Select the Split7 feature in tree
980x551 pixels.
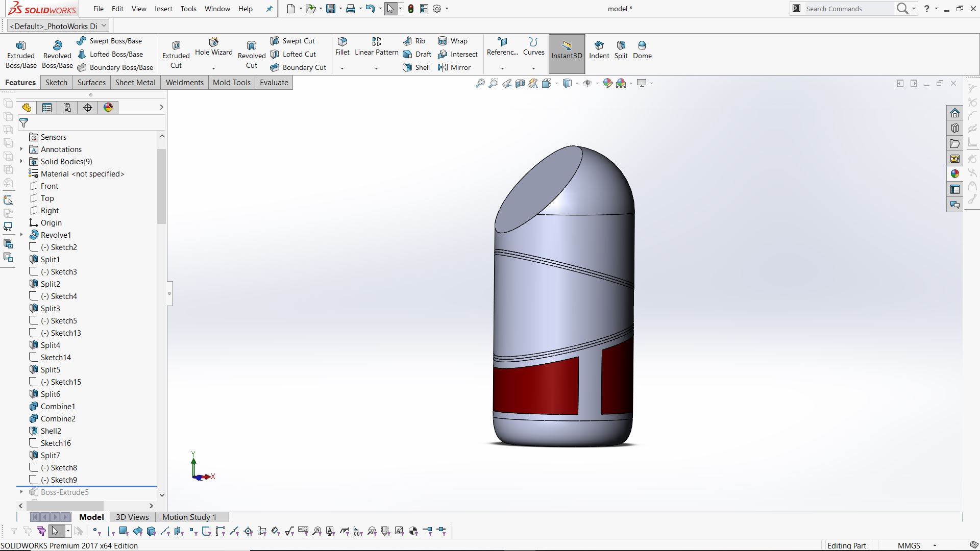tap(50, 456)
